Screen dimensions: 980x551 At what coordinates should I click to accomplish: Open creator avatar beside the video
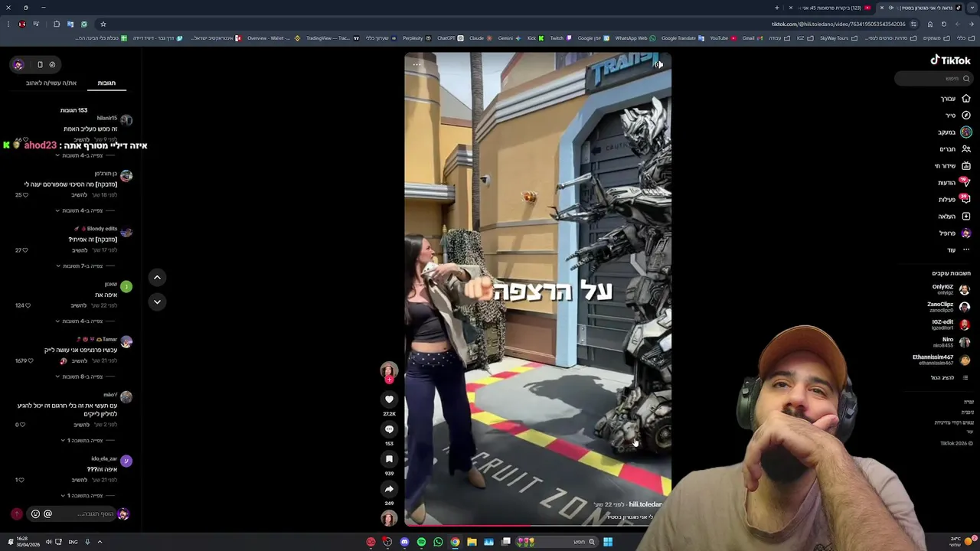(389, 370)
